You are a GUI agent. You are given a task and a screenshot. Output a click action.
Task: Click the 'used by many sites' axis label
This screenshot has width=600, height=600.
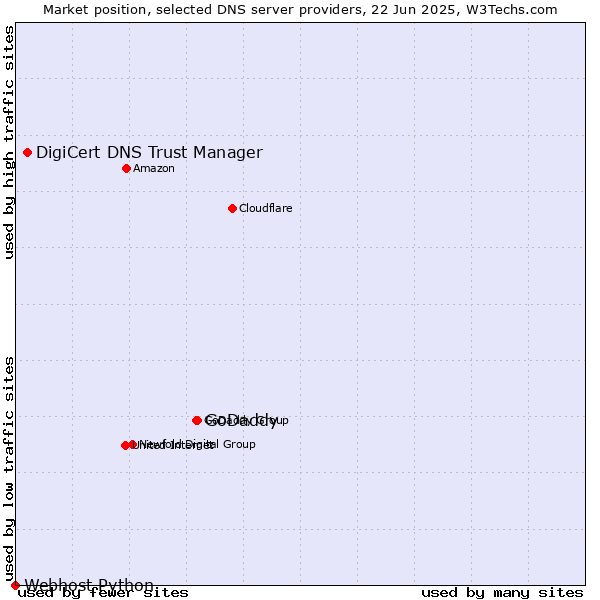click(x=502, y=593)
